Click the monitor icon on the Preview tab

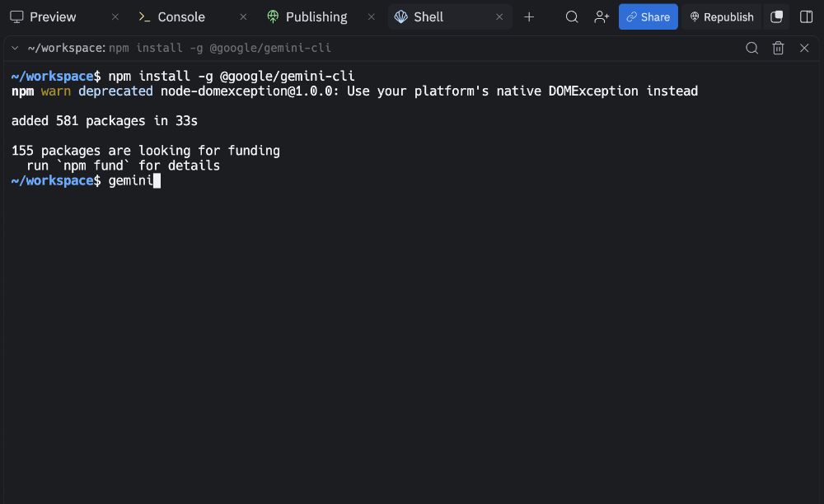[16, 16]
